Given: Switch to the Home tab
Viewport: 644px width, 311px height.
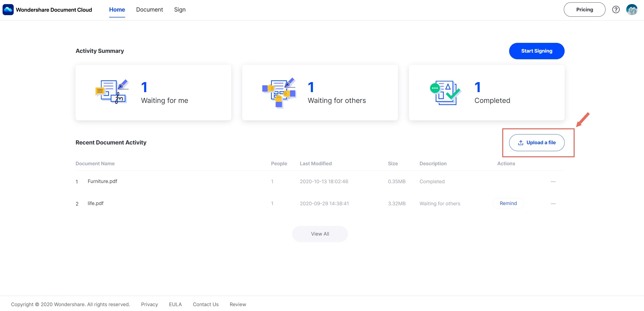Looking at the screenshot, I should (x=117, y=10).
